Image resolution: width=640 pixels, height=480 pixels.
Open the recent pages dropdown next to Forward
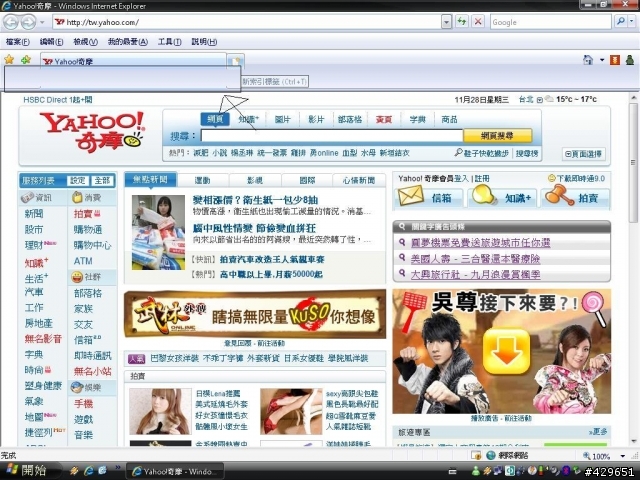[x=42, y=22]
